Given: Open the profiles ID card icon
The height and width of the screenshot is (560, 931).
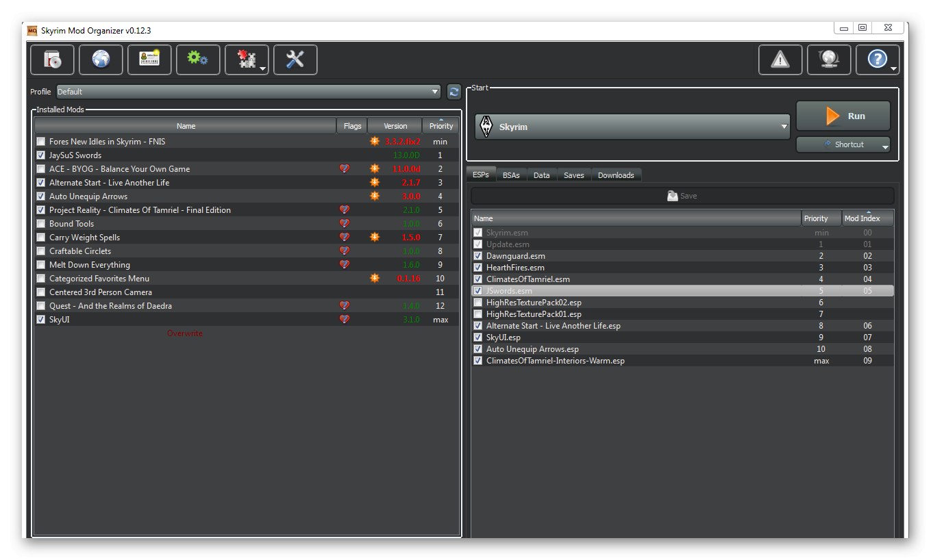Looking at the screenshot, I should click(x=149, y=60).
